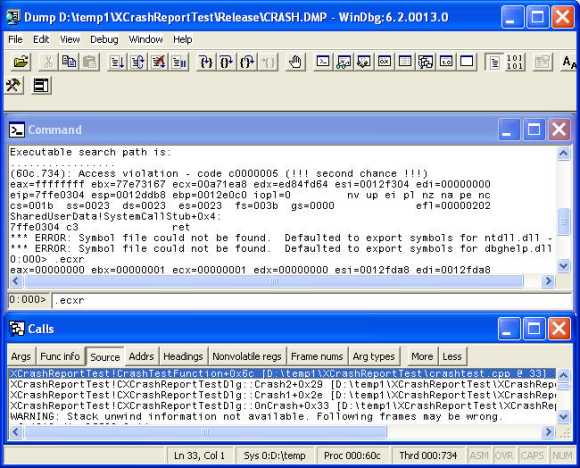Click the Restart debugging toolbar icon
The image size is (580, 468).
(138, 61)
